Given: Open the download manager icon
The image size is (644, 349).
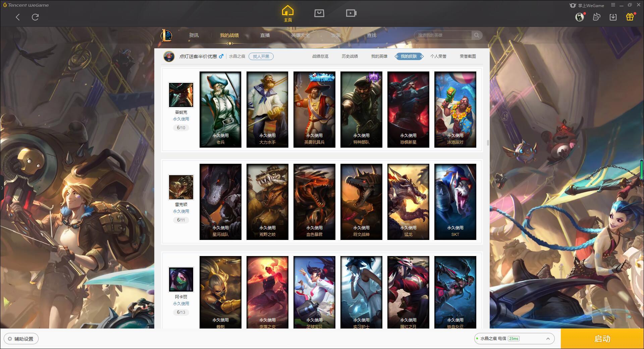Looking at the screenshot, I should (613, 17).
